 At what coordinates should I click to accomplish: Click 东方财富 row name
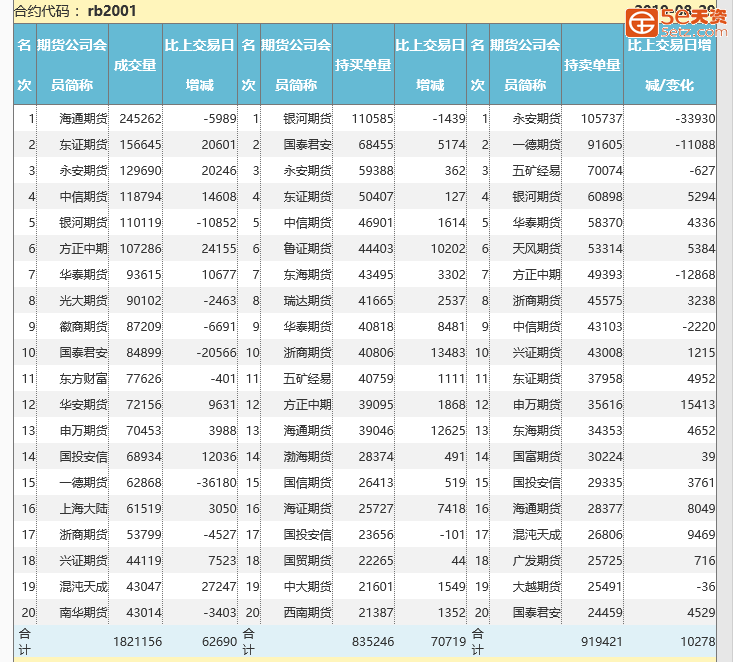click(83, 379)
